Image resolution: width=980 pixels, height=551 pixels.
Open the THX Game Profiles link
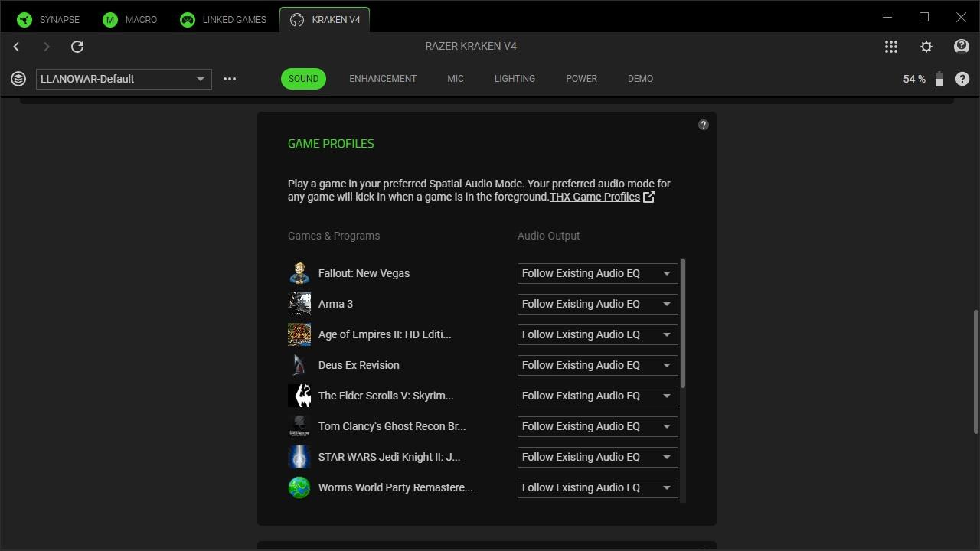(595, 197)
